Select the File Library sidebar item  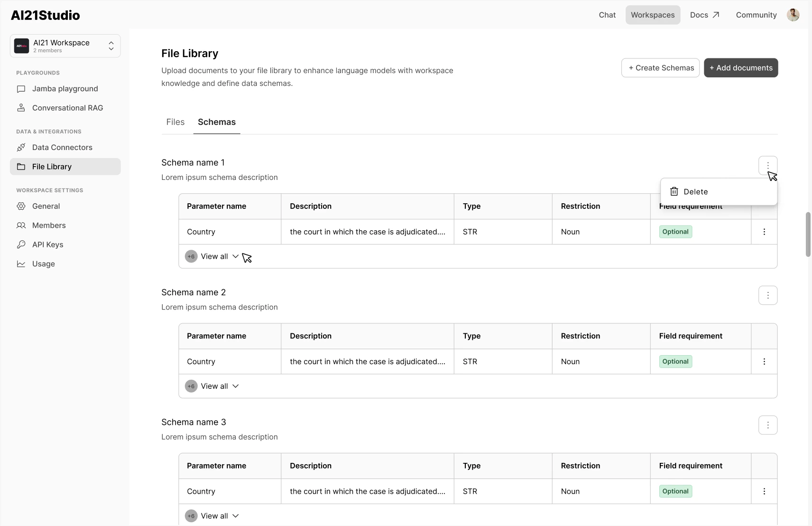point(52,167)
